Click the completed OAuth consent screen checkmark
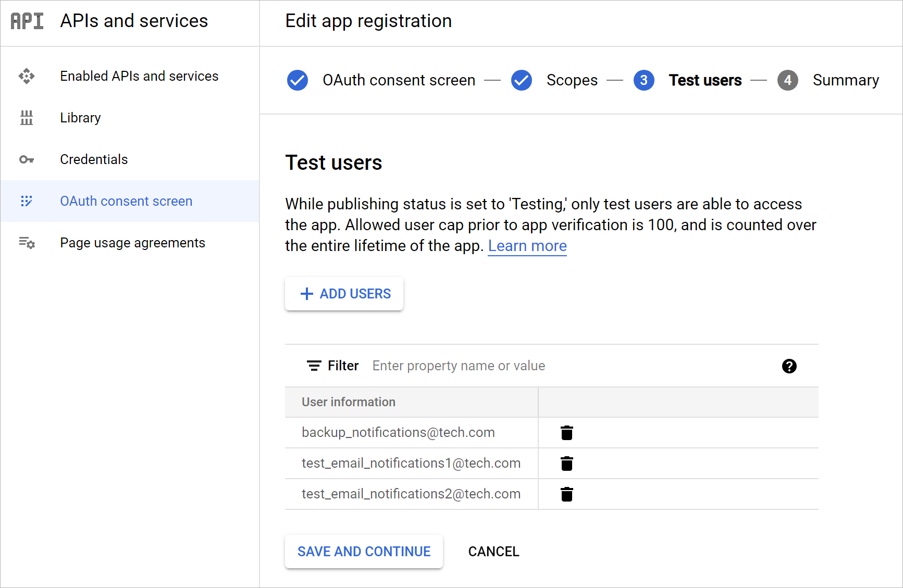Image resolution: width=903 pixels, height=588 pixels. click(297, 80)
